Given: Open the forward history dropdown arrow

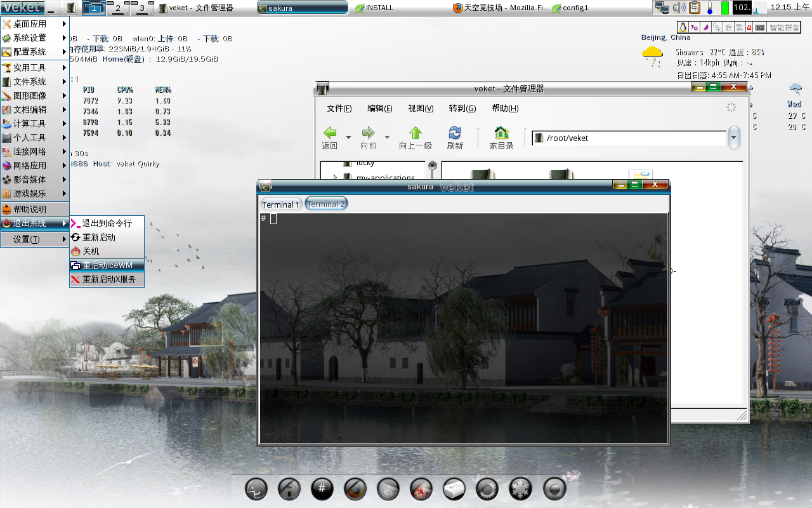Looking at the screenshot, I should pos(387,137).
